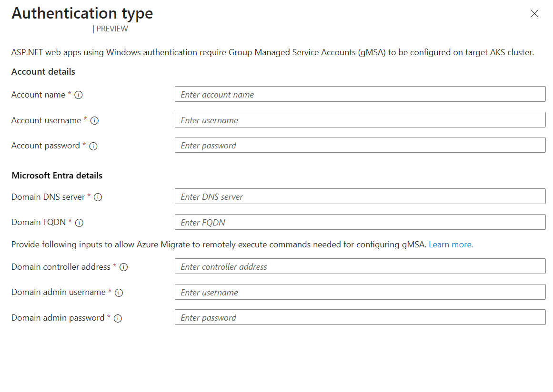553x392 pixels.
Task: Click info icon for Domain admin username
Action: (x=119, y=293)
